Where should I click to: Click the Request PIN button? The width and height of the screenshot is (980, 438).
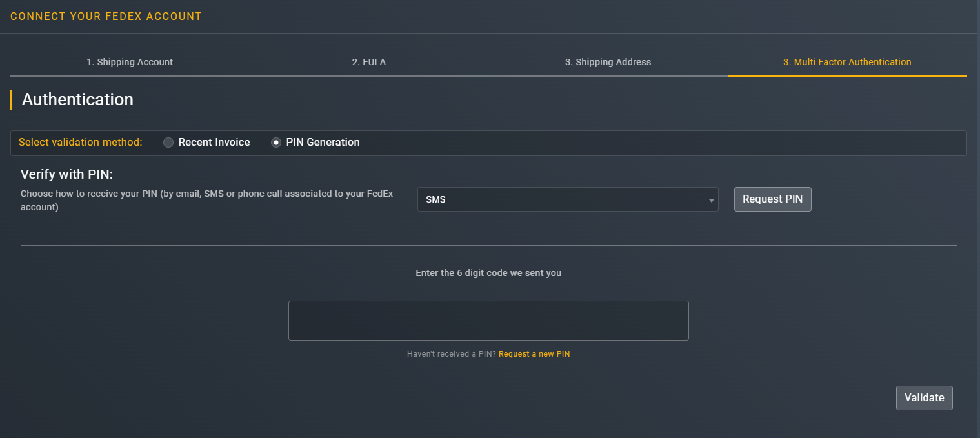[772, 199]
